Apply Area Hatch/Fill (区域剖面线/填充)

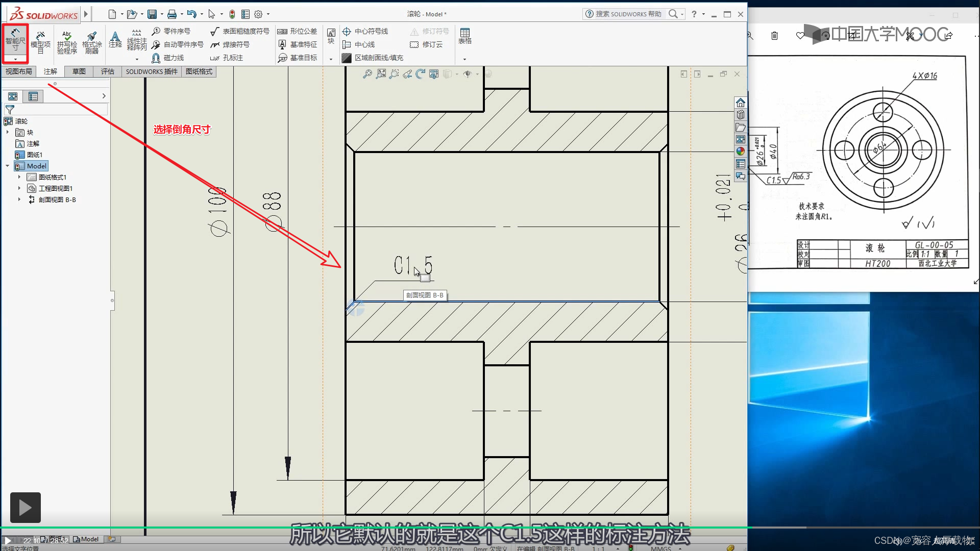[x=373, y=58]
